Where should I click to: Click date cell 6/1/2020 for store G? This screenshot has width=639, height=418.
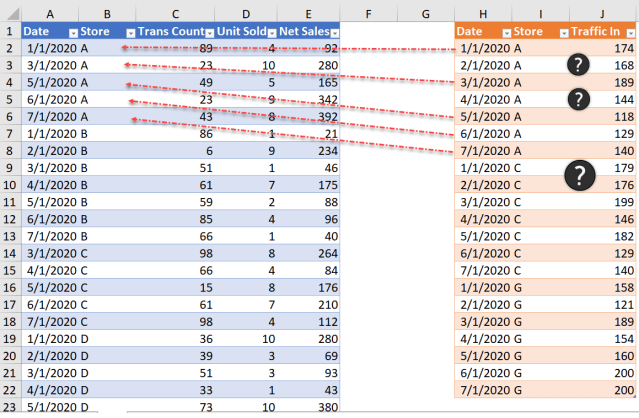tap(483, 373)
